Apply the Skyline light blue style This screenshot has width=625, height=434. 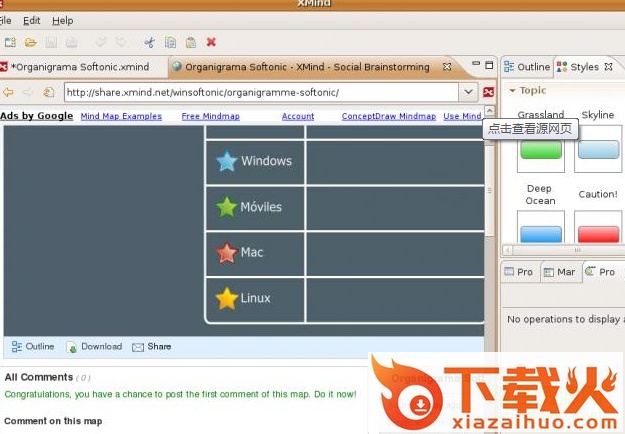click(x=599, y=149)
